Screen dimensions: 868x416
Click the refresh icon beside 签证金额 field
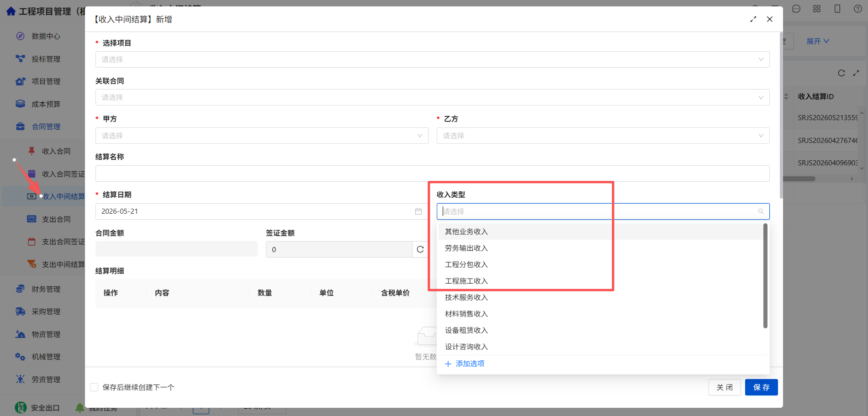tap(420, 249)
